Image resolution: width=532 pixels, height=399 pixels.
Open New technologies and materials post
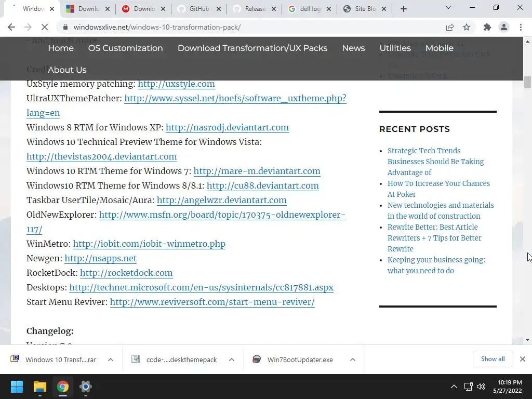[441, 211]
